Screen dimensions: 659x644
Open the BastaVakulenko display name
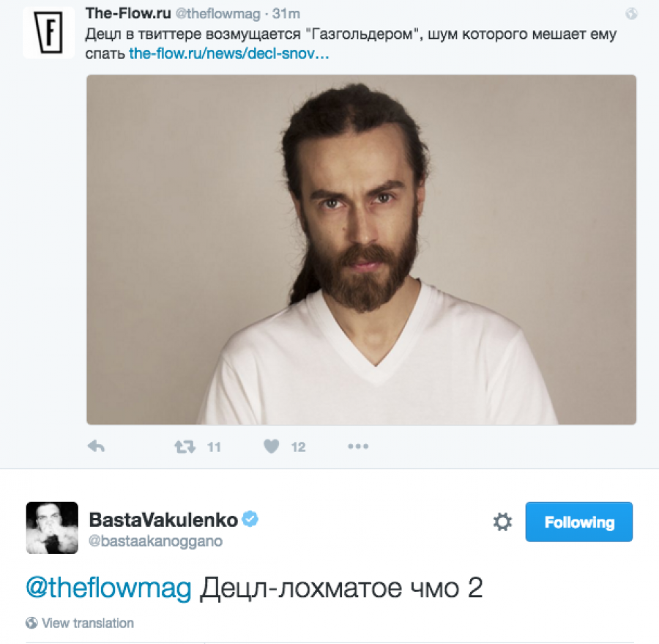[x=163, y=520]
